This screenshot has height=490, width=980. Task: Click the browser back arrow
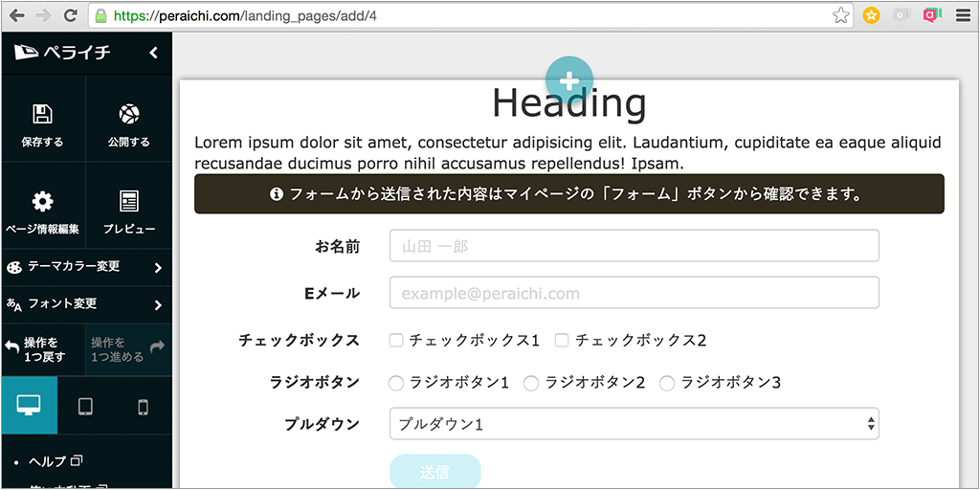17,15
